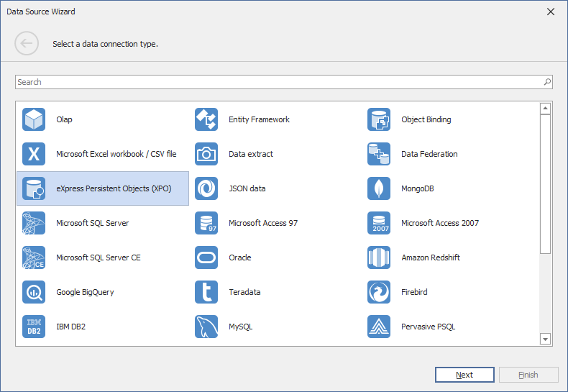Select the MySQL dolphin icon

pyautogui.click(x=206, y=327)
